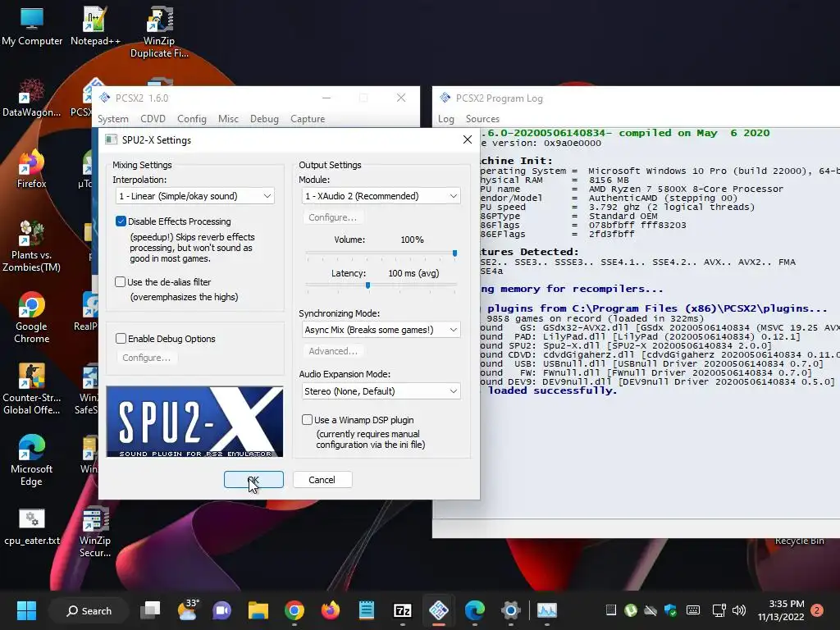Open File Explorer from the taskbar
This screenshot has height=630, width=840.
(258, 610)
